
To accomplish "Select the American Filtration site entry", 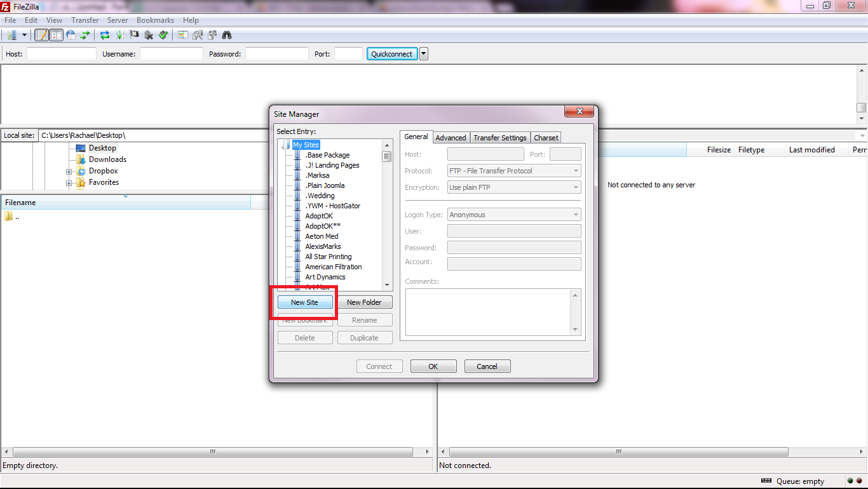I will (x=334, y=267).
